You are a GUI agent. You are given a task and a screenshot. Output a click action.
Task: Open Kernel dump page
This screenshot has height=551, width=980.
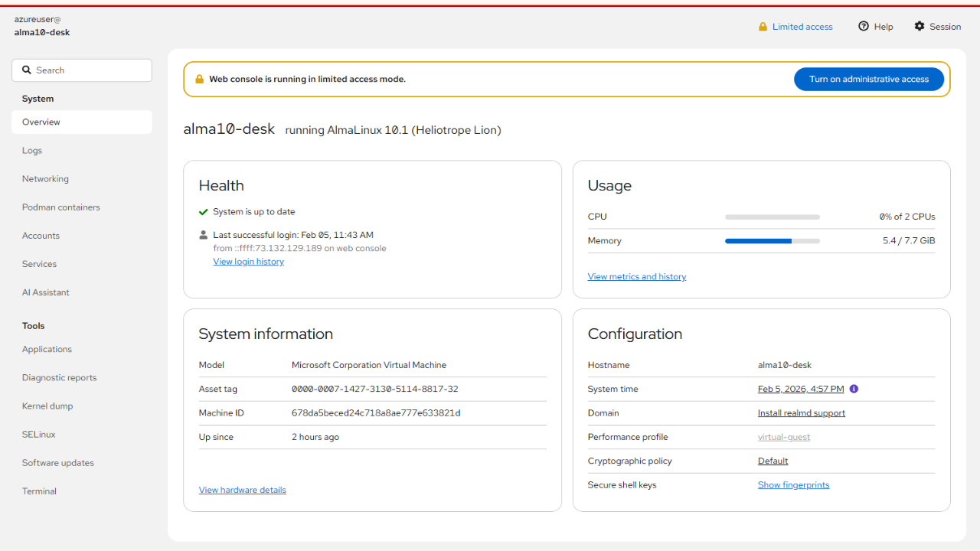(82, 406)
